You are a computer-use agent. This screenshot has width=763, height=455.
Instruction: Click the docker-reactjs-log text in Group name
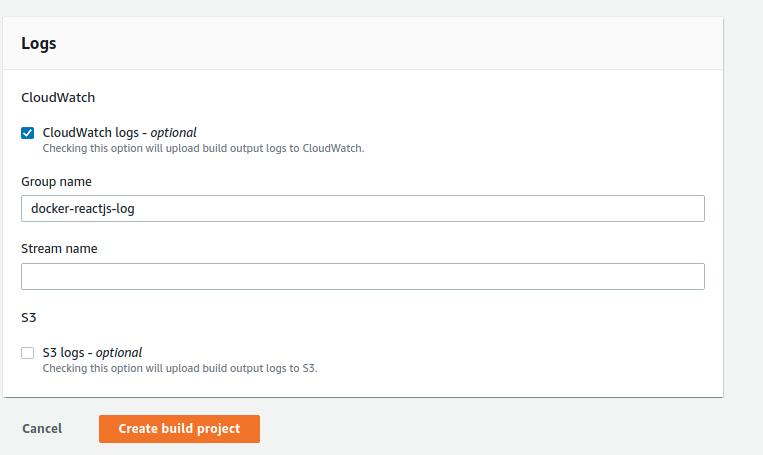click(90, 208)
